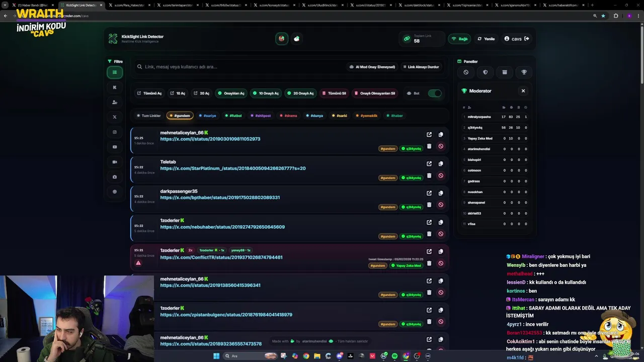
Task: Filter by X/Twitter icon in sidebar
Action: pyautogui.click(x=115, y=117)
